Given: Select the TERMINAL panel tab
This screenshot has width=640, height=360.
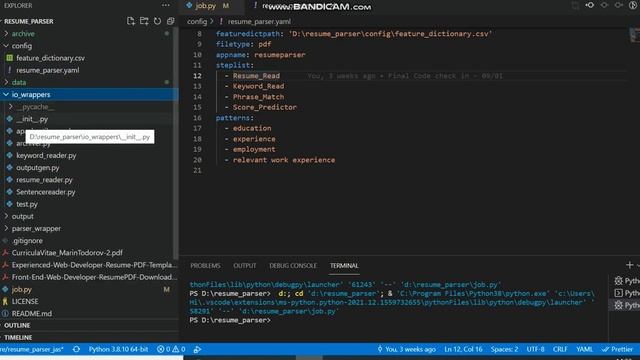Looking at the screenshot, I should [x=344, y=266].
